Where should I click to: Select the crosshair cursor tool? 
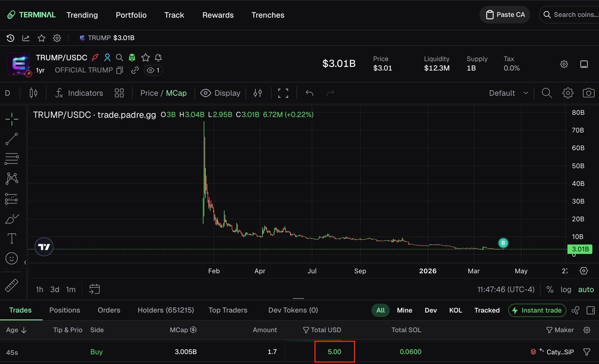click(11, 118)
